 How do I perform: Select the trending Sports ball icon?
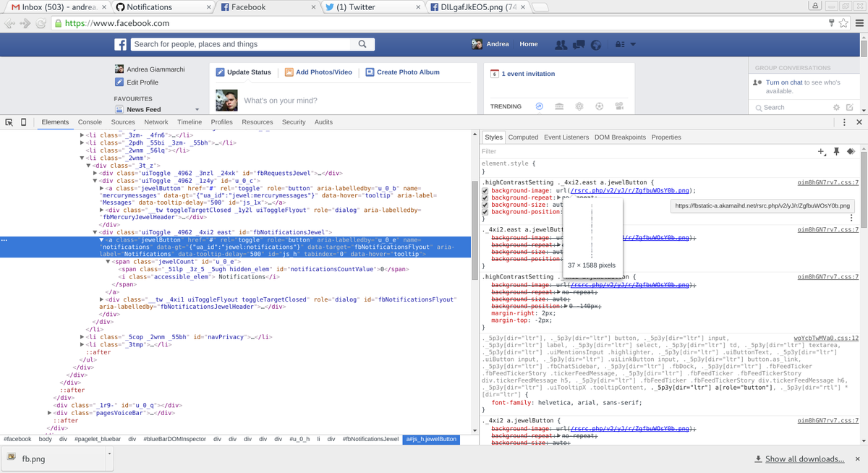click(x=600, y=106)
